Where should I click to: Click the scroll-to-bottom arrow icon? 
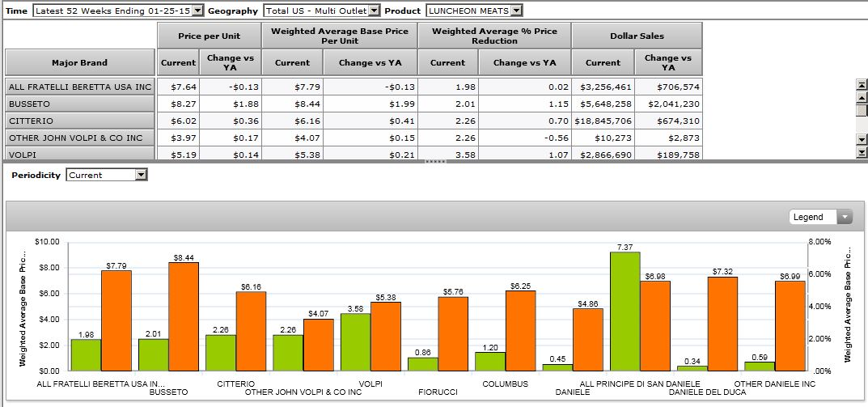pyautogui.click(x=862, y=152)
